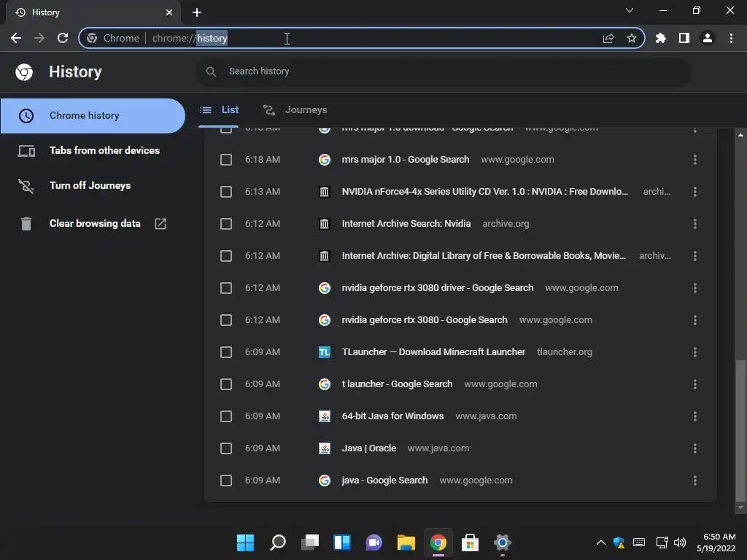Click the history page scrollbar thumb
Screen dimensions: 747x560
coord(740,431)
